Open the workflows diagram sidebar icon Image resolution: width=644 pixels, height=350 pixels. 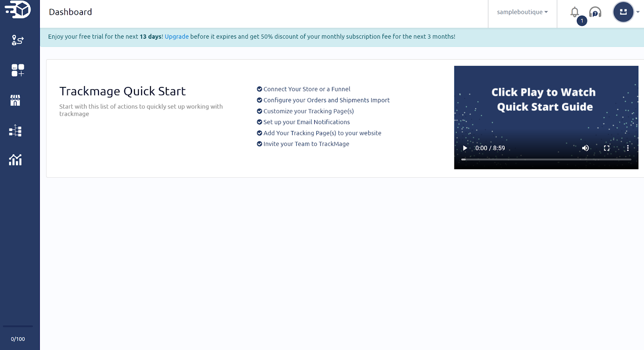point(15,130)
